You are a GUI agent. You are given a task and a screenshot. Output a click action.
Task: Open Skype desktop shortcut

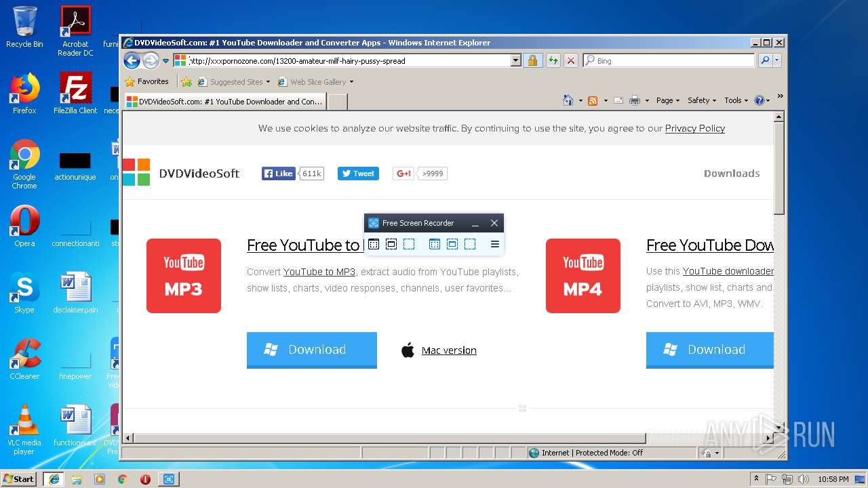pos(24,293)
